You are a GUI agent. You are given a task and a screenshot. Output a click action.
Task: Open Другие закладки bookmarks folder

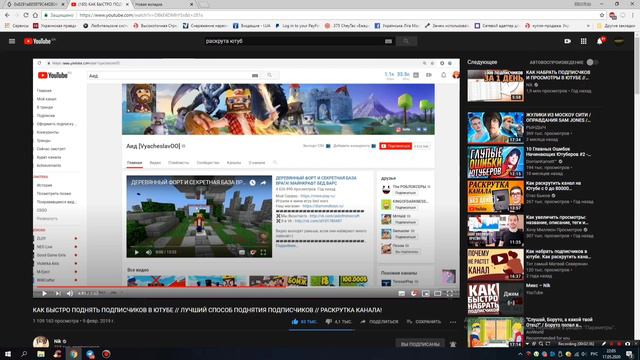coord(616,25)
